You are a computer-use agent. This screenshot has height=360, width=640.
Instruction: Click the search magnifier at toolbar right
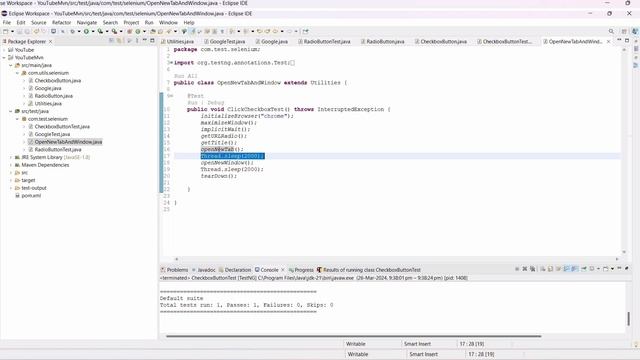click(x=611, y=31)
